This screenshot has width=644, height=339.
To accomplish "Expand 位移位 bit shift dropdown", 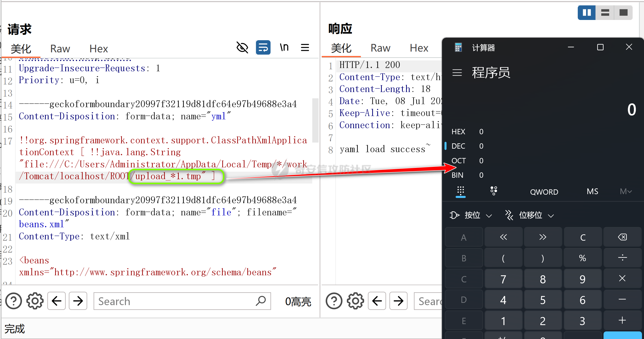I will point(530,215).
